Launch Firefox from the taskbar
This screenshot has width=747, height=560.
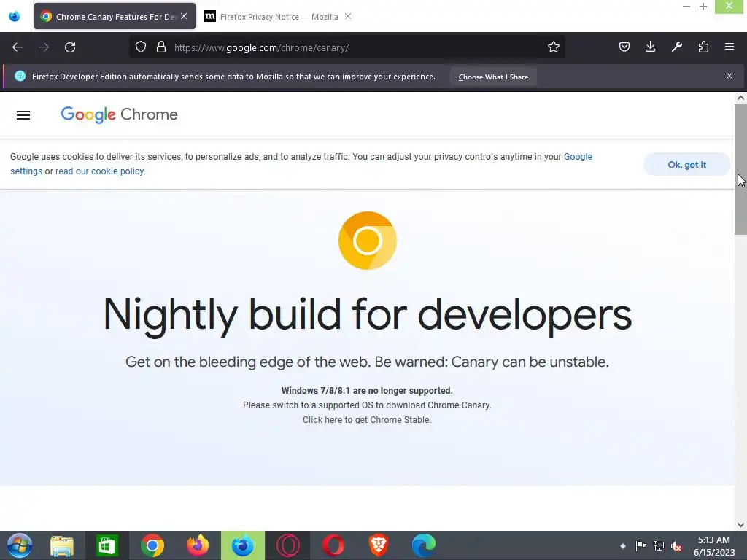coord(198,545)
